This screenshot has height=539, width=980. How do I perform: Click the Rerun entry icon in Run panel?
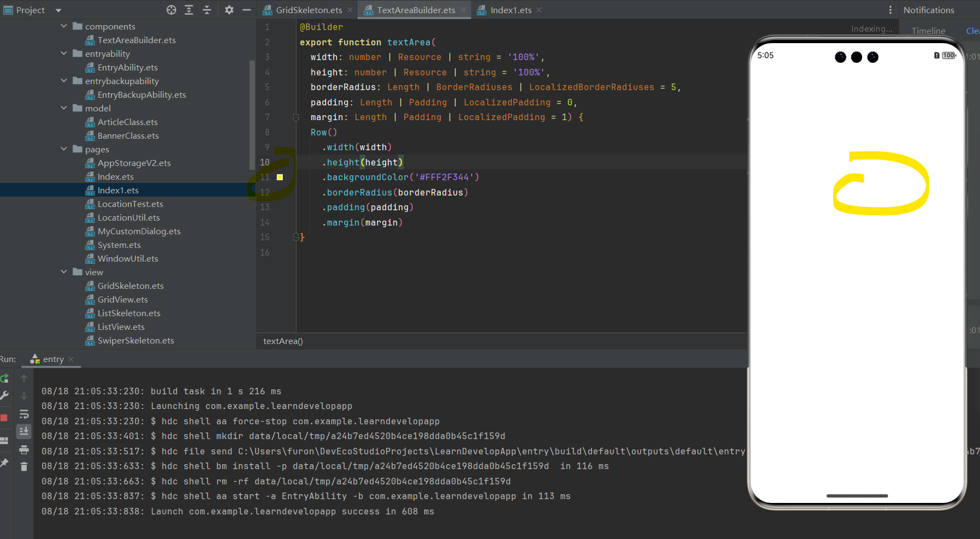coord(4,378)
